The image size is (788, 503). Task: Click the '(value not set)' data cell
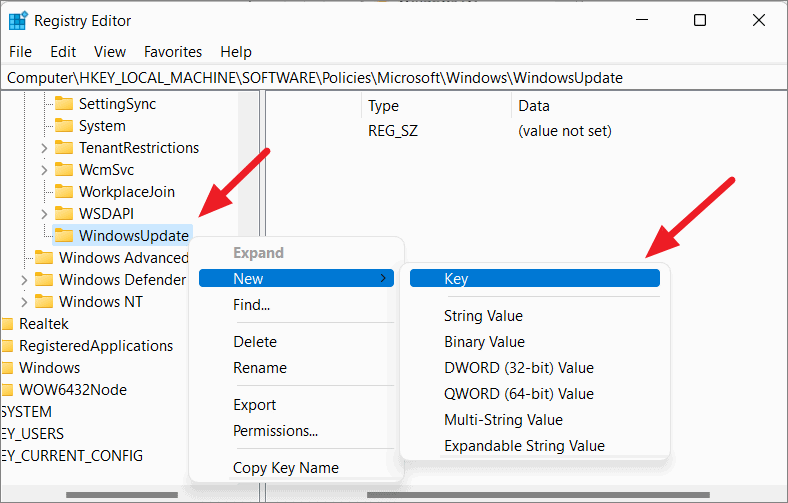[565, 131]
